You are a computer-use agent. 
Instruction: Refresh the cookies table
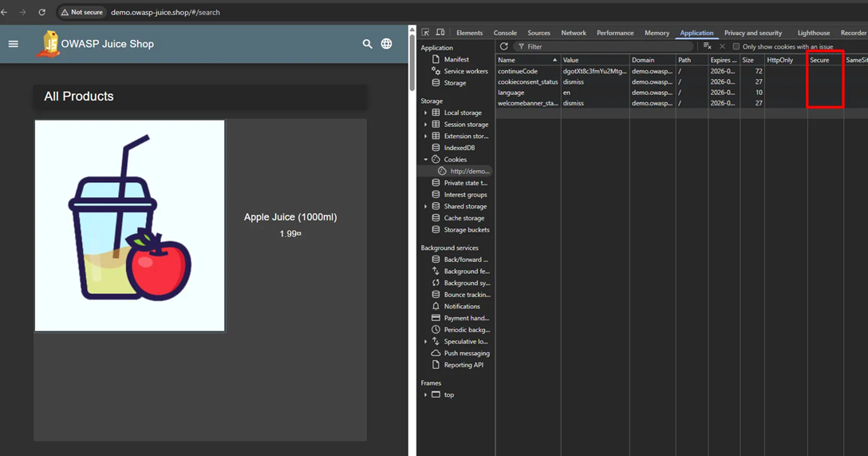[503, 46]
